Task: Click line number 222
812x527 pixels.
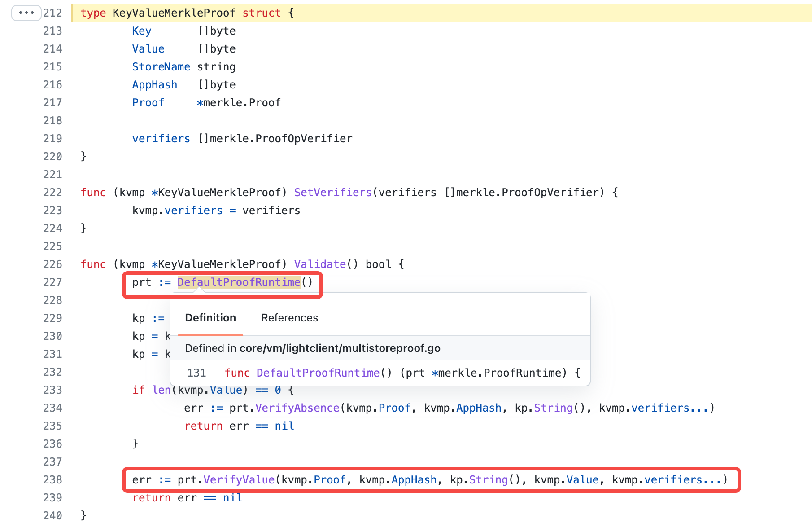Action: [52, 193]
